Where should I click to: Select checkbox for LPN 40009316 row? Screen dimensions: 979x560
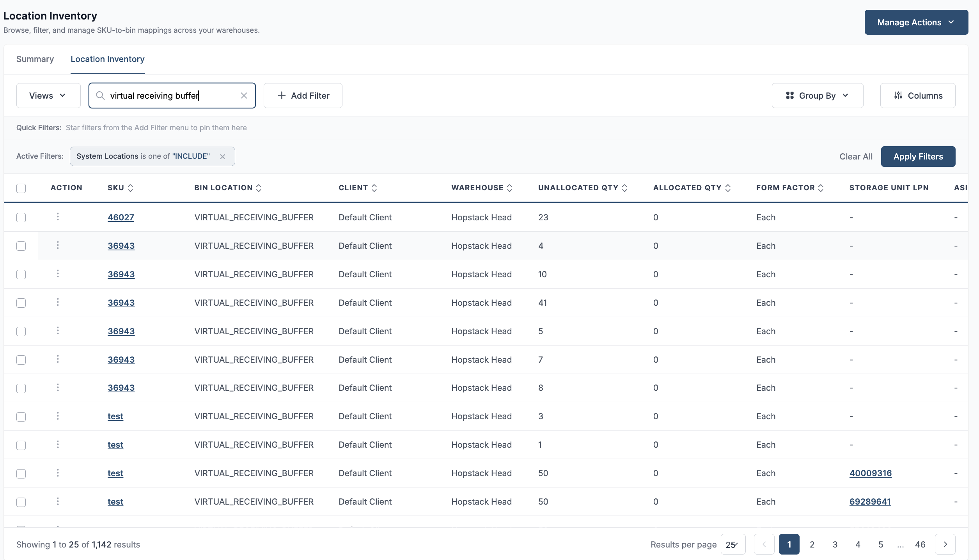tap(21, 474)
